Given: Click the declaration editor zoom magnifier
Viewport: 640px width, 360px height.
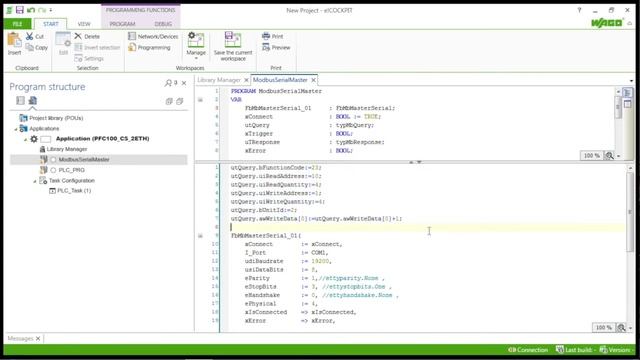Looking at the screenshot, I should 609,156.
